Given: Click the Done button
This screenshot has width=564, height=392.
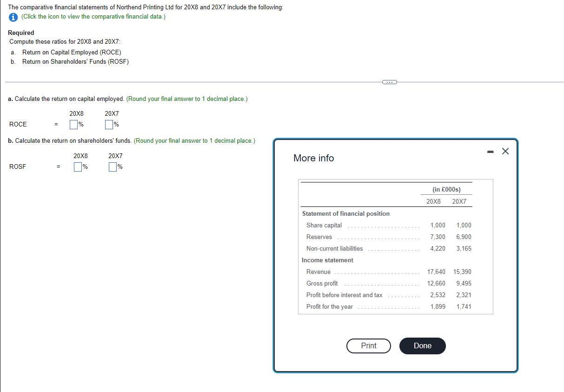Looking at the screenshot, I should click(x=423, y=346).
